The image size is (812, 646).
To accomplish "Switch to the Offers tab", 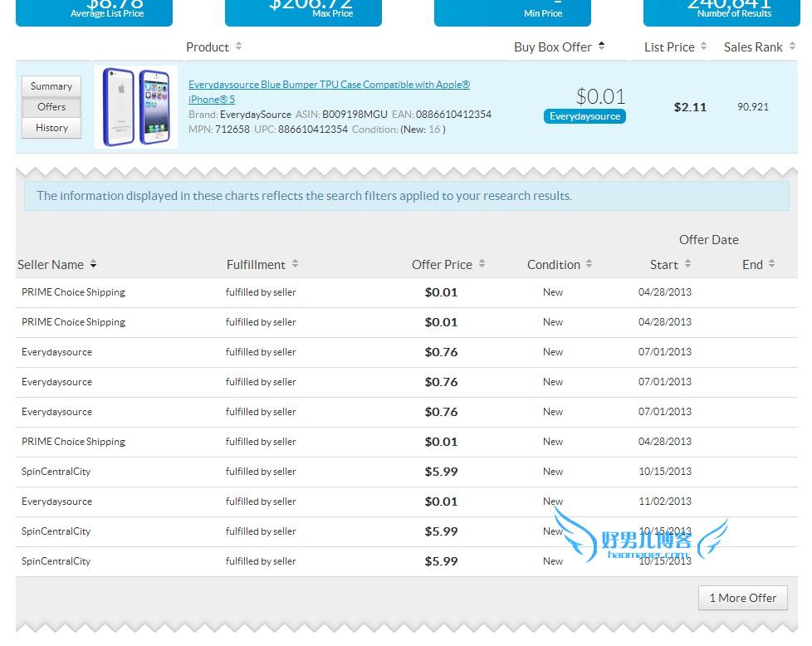I will coord(51,107).
